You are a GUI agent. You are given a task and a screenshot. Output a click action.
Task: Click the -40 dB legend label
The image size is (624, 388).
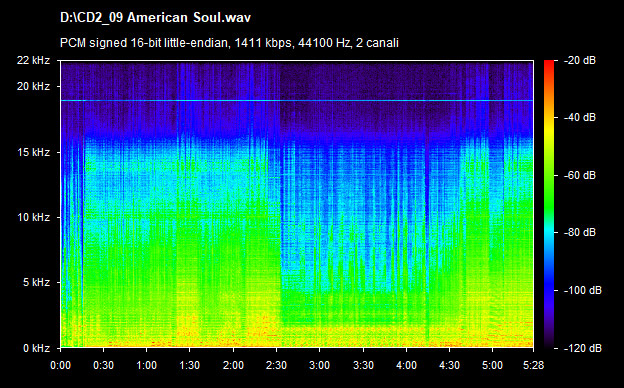pos(579,117)
